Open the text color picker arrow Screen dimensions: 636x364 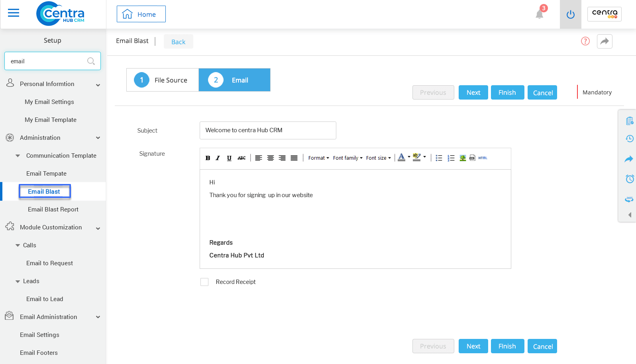pos(409,157)
